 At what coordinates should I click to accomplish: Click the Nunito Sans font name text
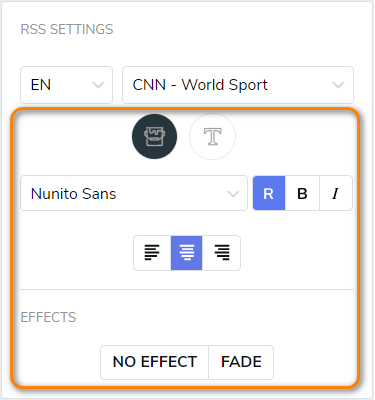pyautogui.click(x=73, y=194)
